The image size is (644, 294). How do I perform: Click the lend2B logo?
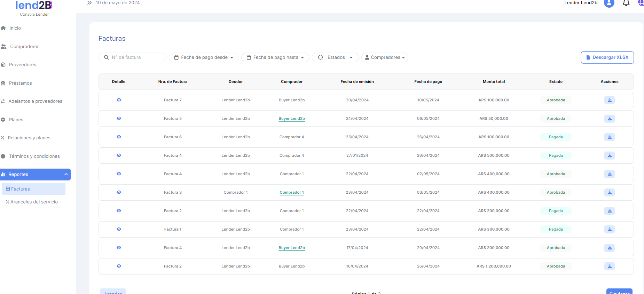[34, 6]
